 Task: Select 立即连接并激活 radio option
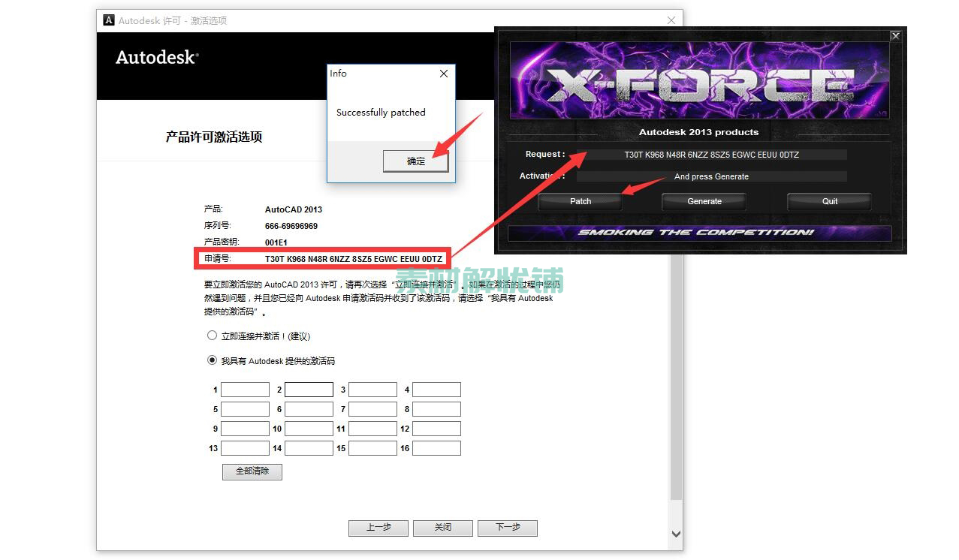pos(212,336)
